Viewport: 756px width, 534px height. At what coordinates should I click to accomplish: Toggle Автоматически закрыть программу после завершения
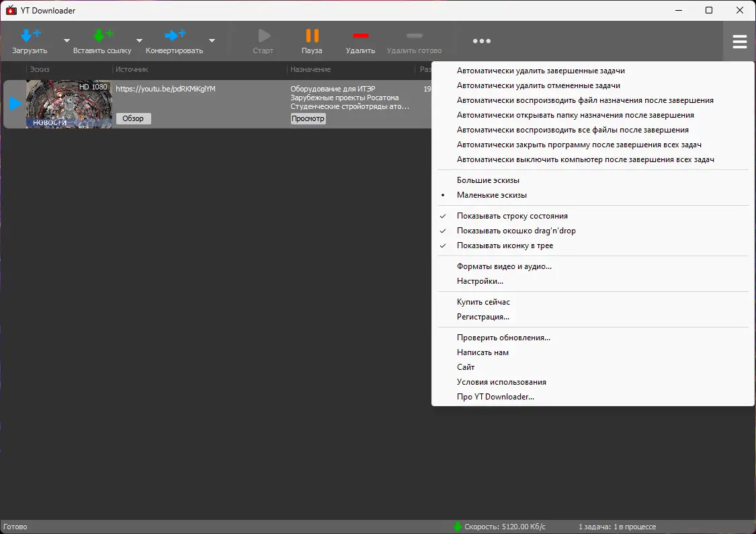click(x=593, y=145)
